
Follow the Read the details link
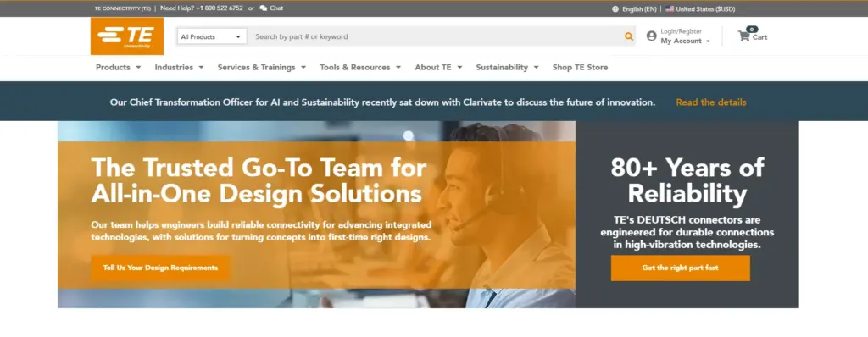pos(711,102)
